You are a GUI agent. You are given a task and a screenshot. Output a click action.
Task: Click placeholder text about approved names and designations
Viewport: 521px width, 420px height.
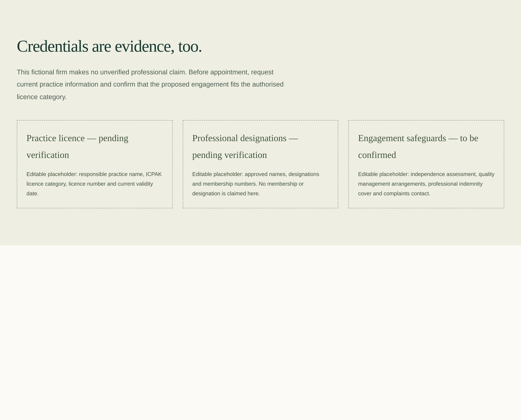[x=256, y=184]
